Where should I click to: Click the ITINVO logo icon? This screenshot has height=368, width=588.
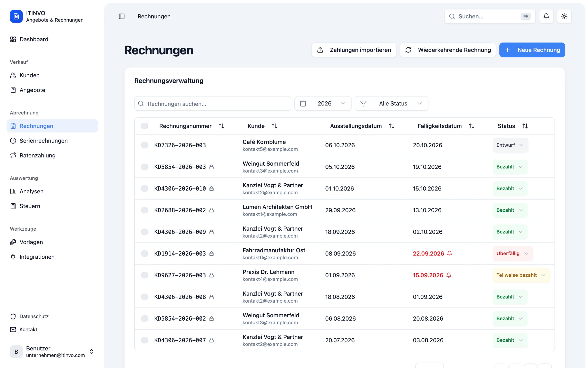tap(16, 16)
